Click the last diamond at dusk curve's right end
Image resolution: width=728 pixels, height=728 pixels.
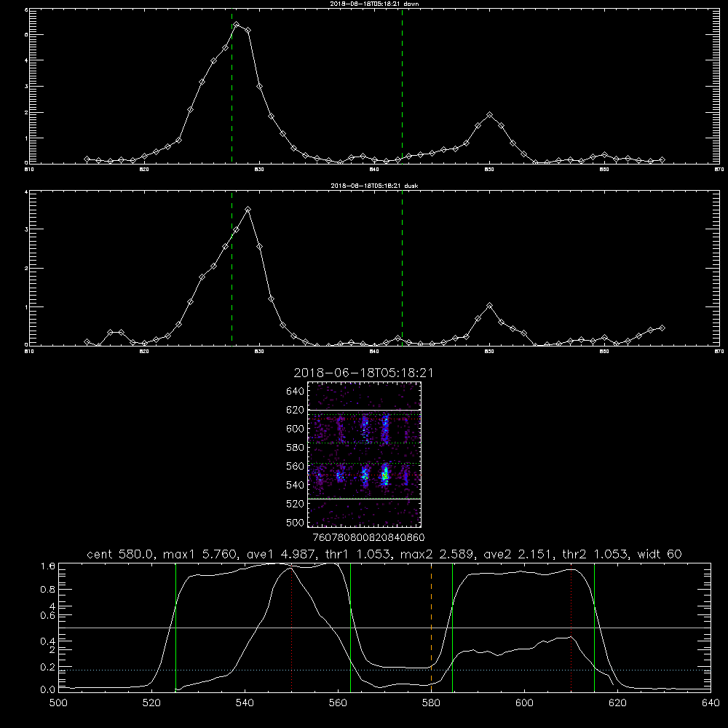pos(662,328)
